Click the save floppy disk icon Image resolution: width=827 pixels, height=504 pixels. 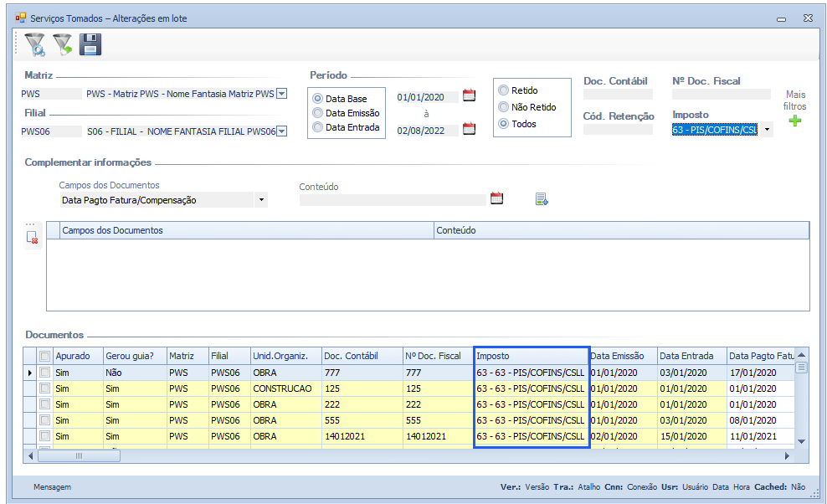[x=90, y=44]
